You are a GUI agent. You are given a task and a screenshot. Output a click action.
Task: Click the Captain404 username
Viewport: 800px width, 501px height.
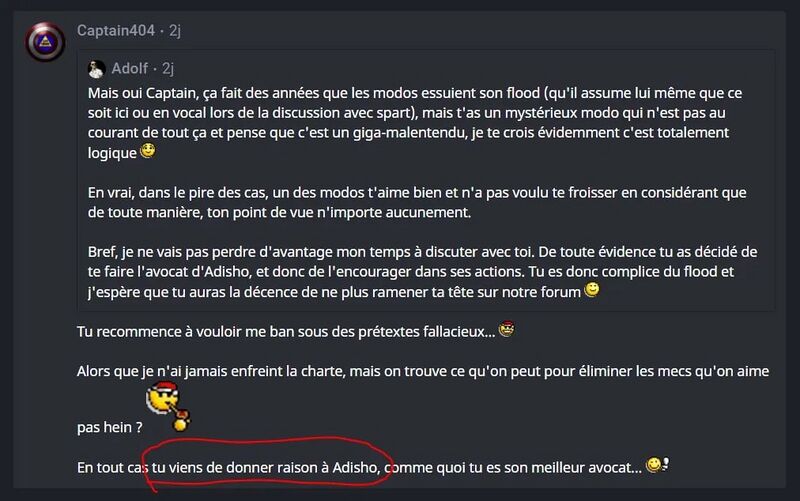(116, 31)
